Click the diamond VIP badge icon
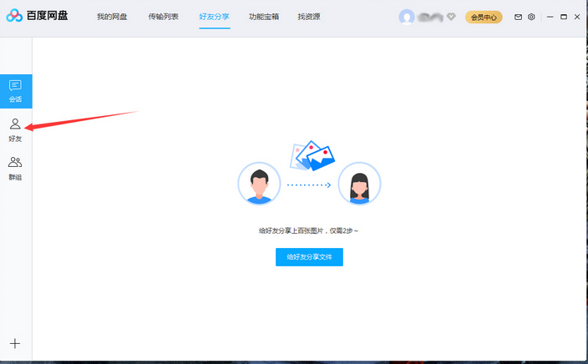This screenshot has width=588, height=364. click(x=453, y=17)
